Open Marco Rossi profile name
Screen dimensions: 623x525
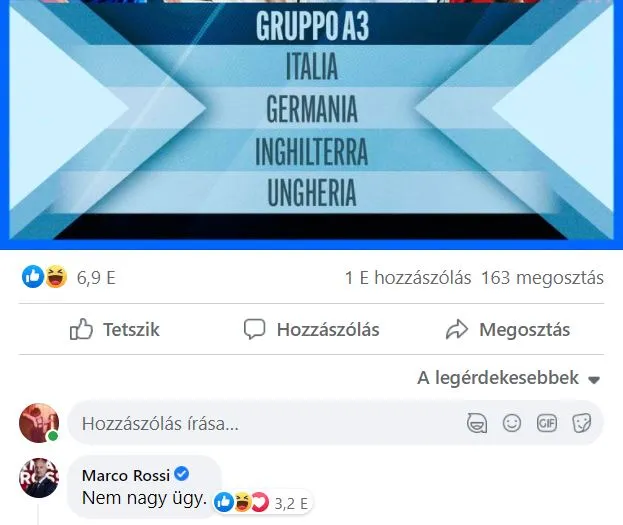pos(126,475)
